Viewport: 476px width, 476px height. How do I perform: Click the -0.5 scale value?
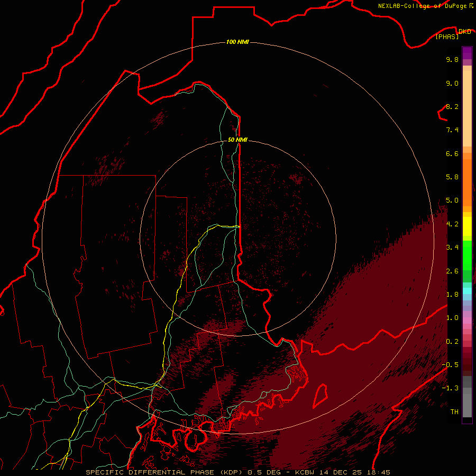(x=450, y=365)
